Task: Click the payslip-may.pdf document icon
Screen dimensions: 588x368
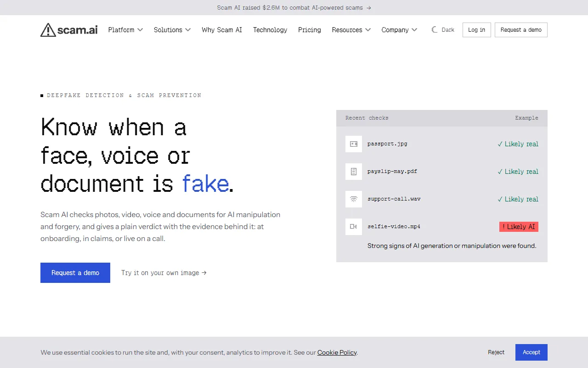Action: pyautogui.click(x=354, y=172)
